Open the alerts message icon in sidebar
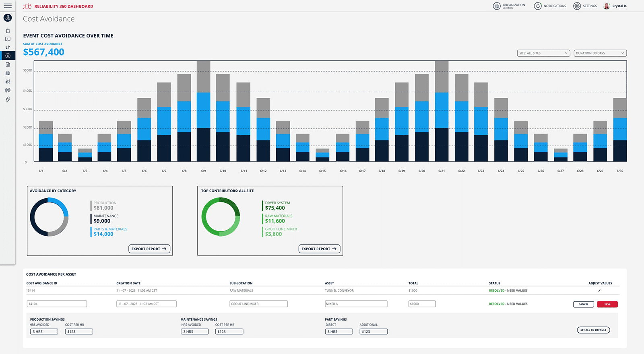Image resolution: width=644 pixels, height=354 pixels. (8, 39)
